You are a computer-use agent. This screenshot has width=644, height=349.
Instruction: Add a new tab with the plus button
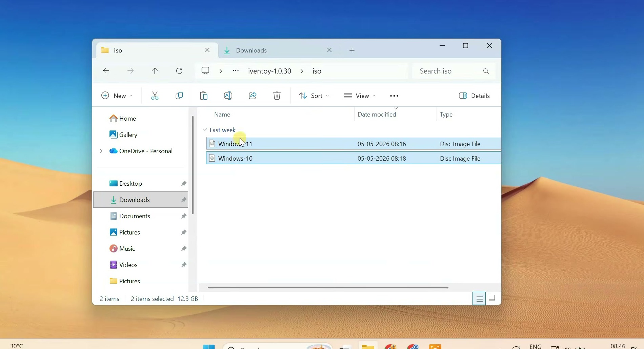click(x=352, y=50)
